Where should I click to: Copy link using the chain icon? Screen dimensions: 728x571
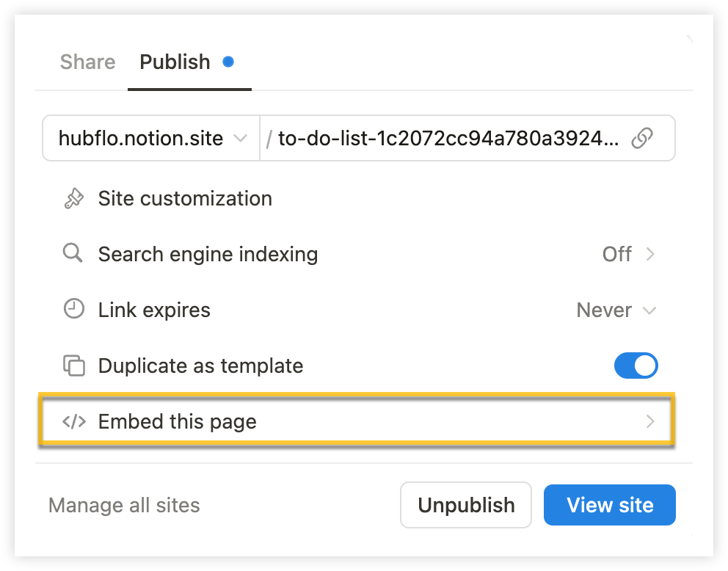(642, 138)
